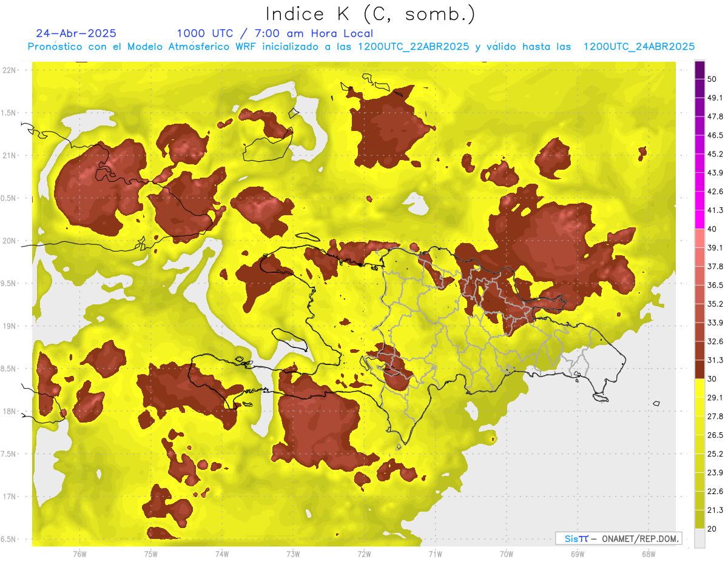Click the longitude label "70W"
This screenshot has height=562, width=728.
point(507,554)
